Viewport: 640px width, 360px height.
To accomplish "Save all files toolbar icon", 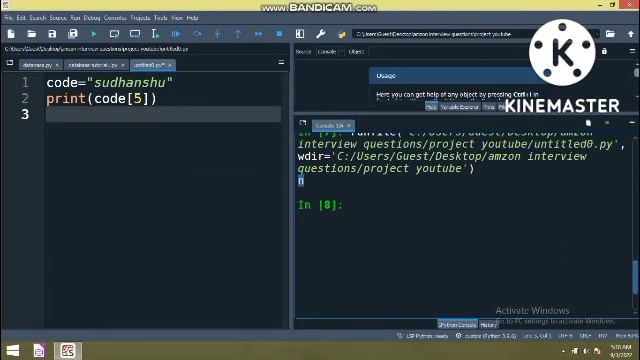I will (73, 34).
